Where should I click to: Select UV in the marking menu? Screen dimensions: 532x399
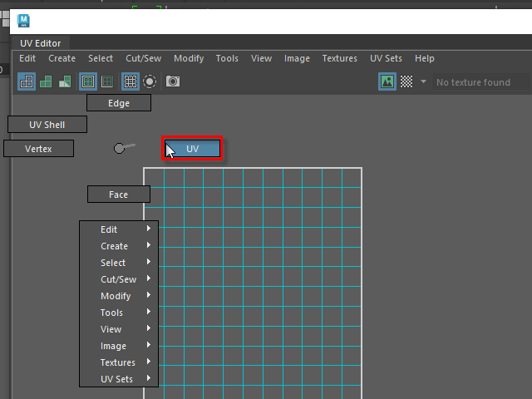tap(192, 149)
